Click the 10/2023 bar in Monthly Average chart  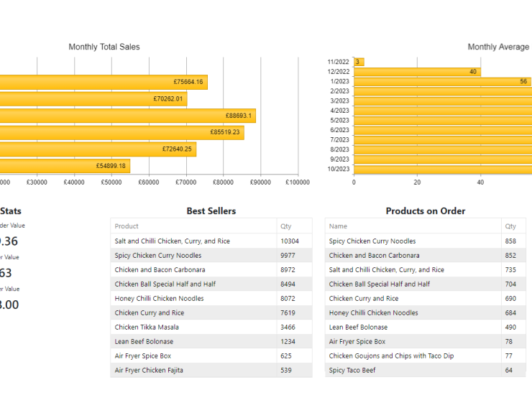(x=442, y=169)
